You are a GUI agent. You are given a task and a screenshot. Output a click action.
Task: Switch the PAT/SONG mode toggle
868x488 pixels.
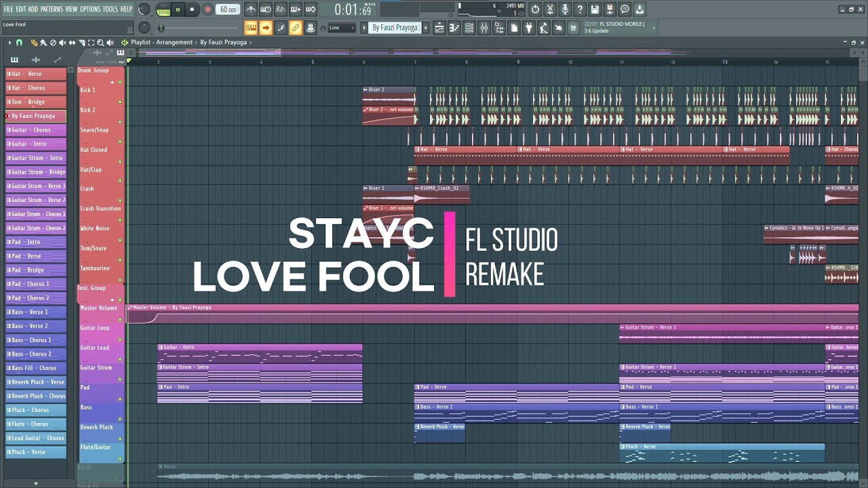[x=163, y=9]
